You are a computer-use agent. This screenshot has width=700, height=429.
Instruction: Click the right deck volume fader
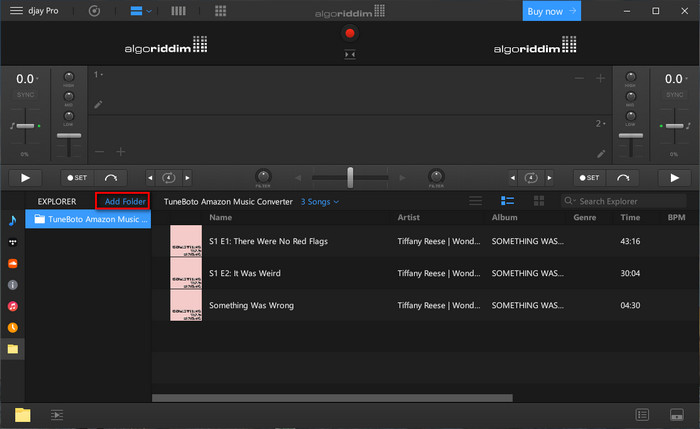pos(630,136)
